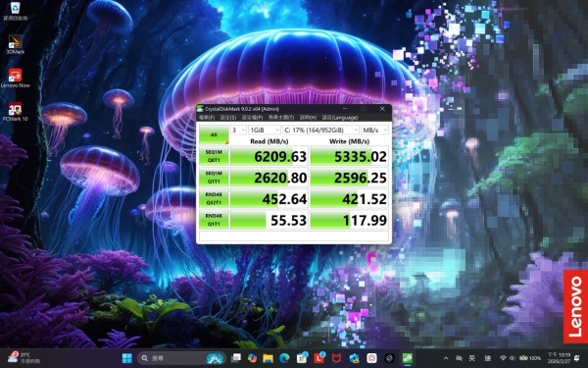Click the 2596.25 write value

pyautogui.click(x=350, y=178)
